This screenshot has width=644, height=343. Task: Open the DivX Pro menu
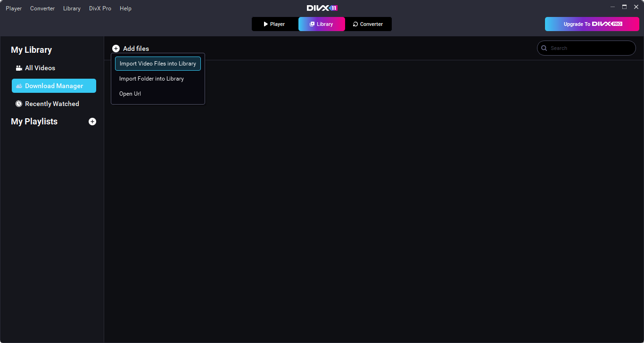click(x=100, y=8)
